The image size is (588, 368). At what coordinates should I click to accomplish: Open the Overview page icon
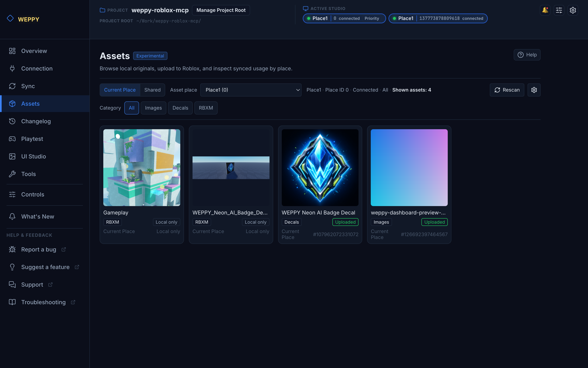[12, 51]
